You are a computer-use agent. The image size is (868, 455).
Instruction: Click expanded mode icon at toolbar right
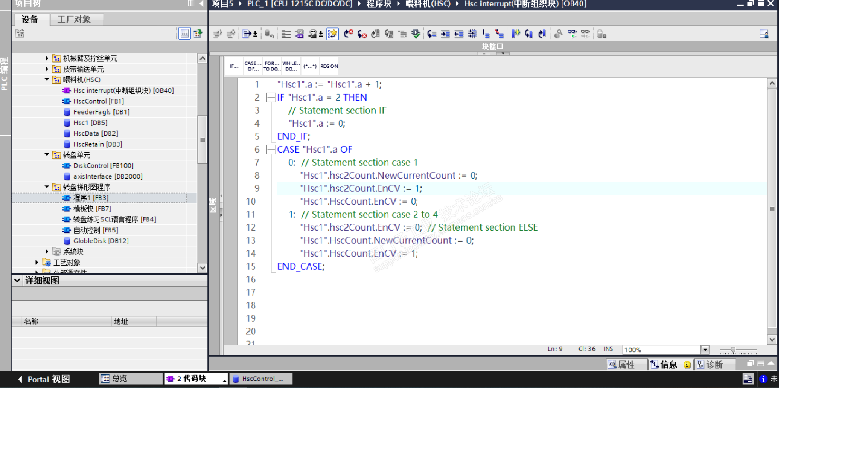pyautogui.click(x=764, y=34)
